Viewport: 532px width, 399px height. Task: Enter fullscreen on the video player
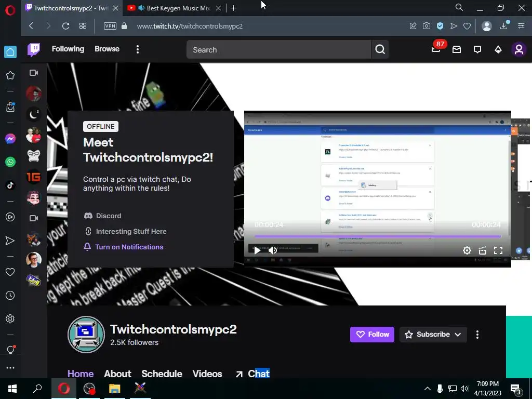click(x=498, y=250)
